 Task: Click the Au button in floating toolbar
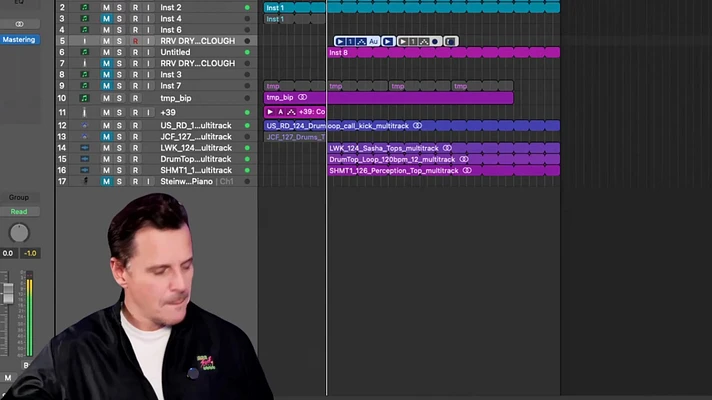click(373, 41)
